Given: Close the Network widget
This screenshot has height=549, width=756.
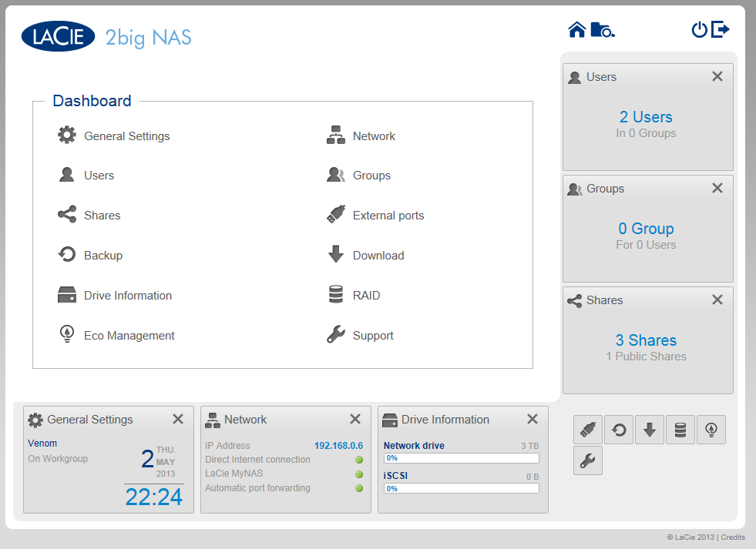Looking at the screenshot, I should coord(355,419).
